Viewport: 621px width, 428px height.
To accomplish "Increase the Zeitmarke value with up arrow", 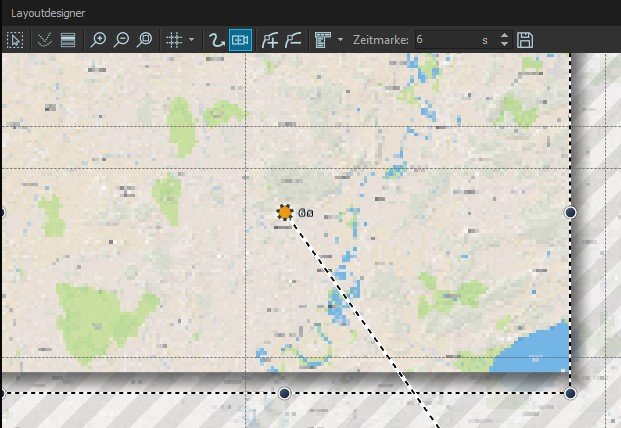I will (x=504, y=36).
